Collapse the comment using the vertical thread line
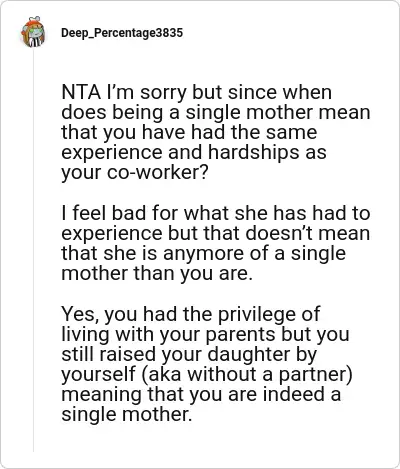The image size is (400, 469). pyautogui.click(x=33, y=250)
